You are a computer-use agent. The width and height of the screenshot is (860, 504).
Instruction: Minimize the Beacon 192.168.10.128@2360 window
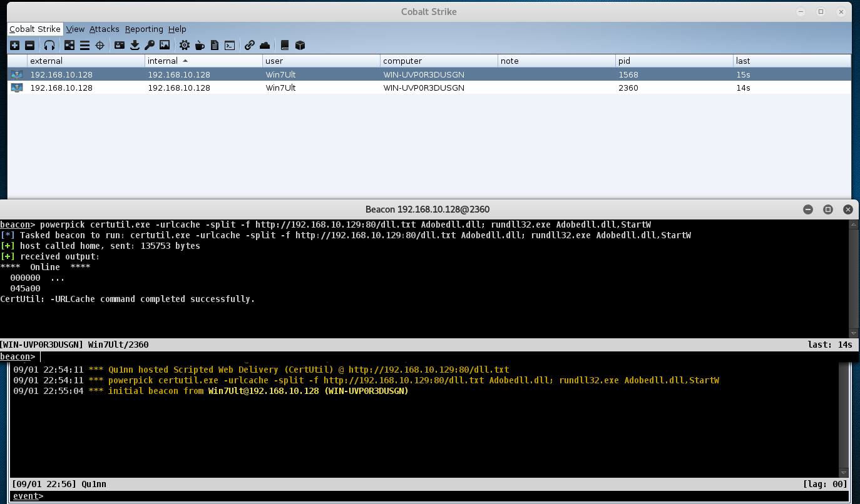(808, 209)
